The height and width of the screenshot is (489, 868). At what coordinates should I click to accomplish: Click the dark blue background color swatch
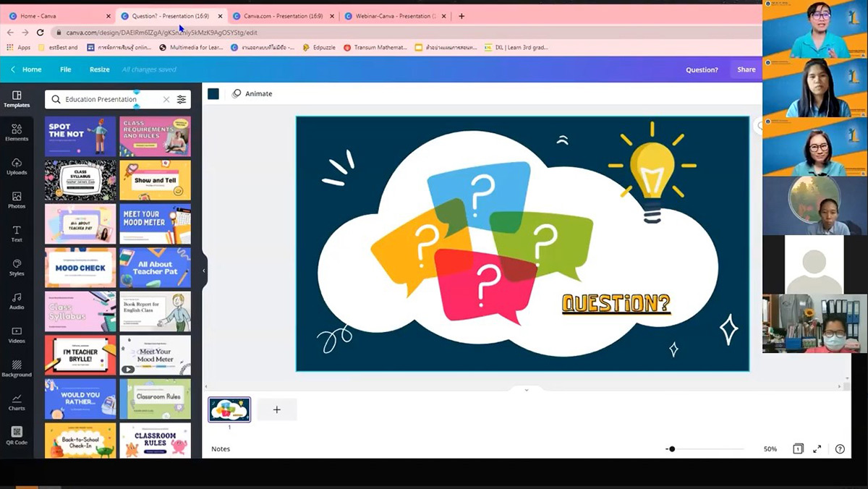tap(213, 94)
